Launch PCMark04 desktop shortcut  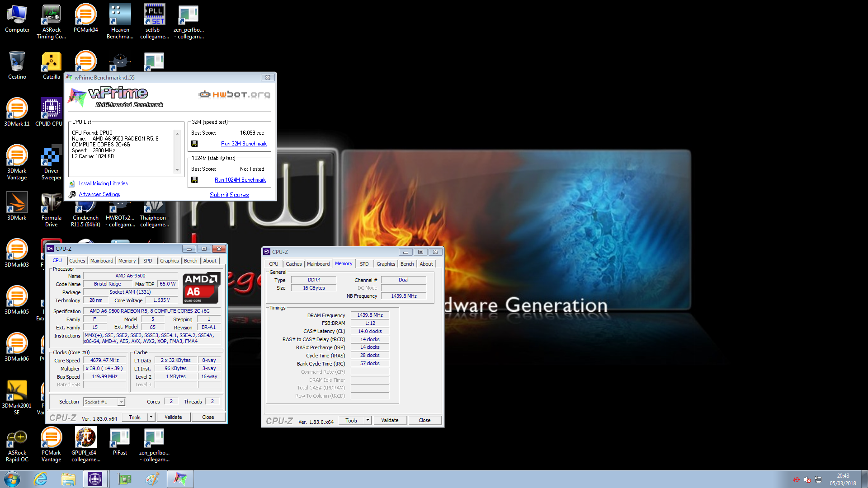pos(86,18)
